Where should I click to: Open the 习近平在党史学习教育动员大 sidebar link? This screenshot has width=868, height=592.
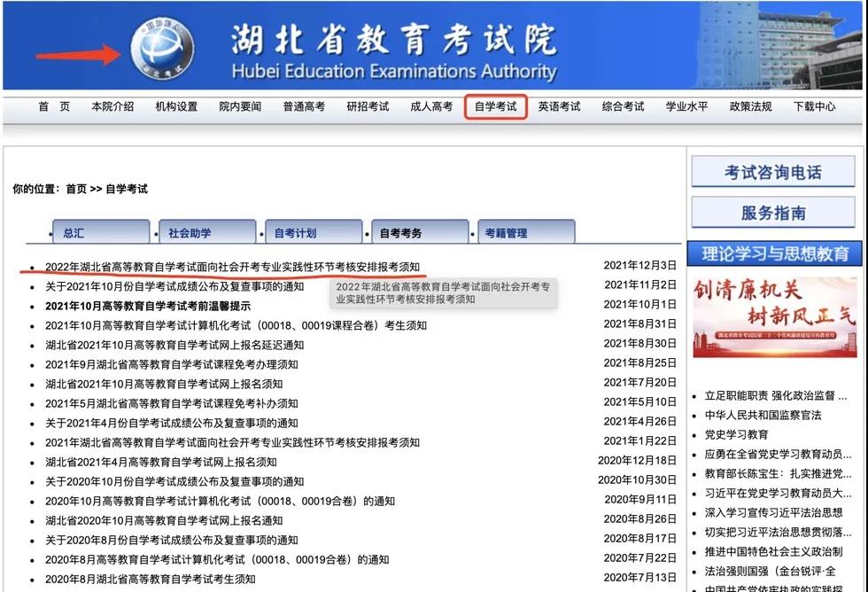click(778, 493)
